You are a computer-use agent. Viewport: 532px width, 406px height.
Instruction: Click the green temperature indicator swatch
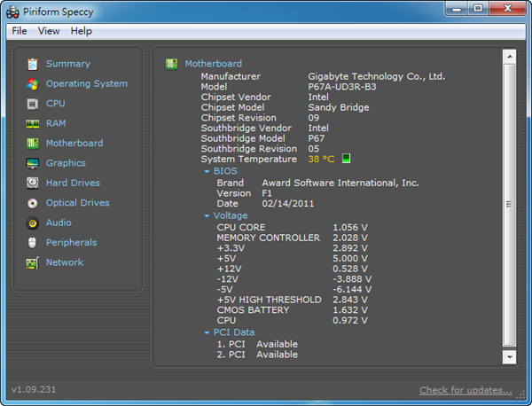click(x=347, y=159)
